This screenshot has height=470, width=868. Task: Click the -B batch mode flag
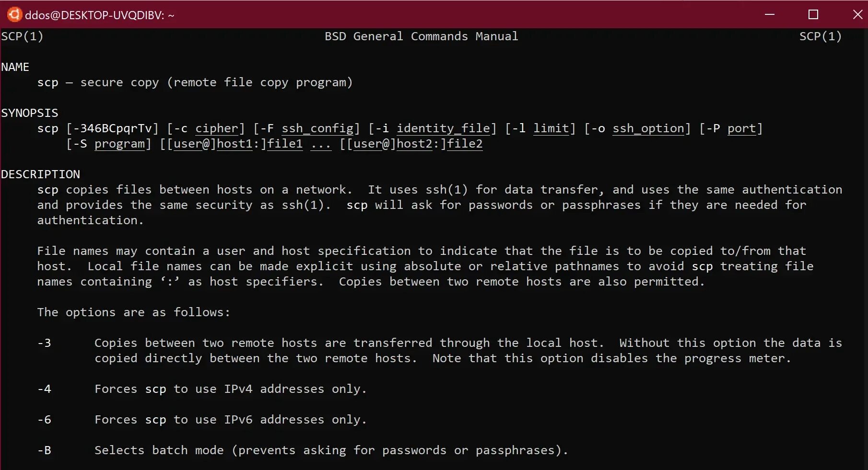tap(44, 450)
